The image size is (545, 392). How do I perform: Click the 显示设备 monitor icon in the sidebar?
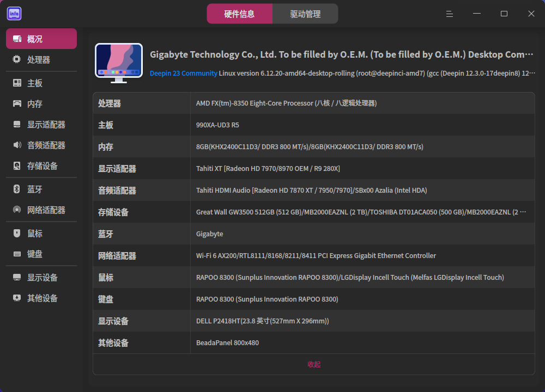coord(17,277)
